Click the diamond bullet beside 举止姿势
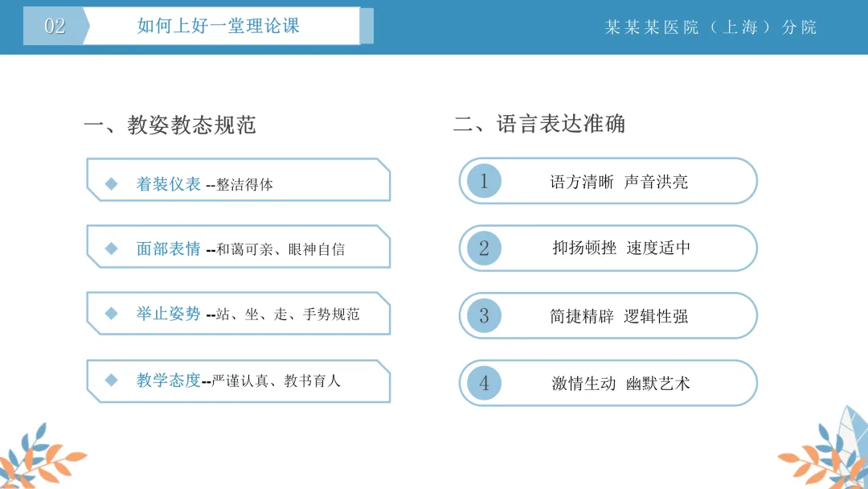Image resolution: width=868 pixels, height=489 pixels. pyautogui.click(x=111, y=314)
